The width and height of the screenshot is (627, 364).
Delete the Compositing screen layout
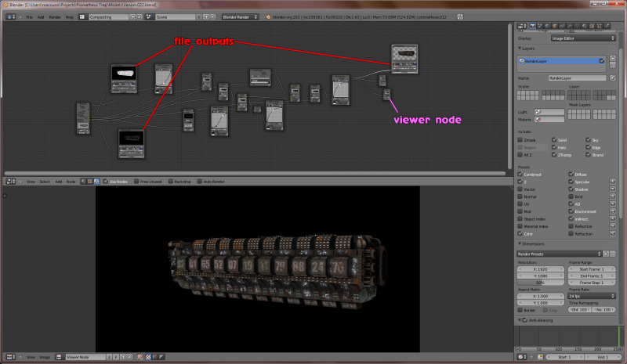click(140, 16)
